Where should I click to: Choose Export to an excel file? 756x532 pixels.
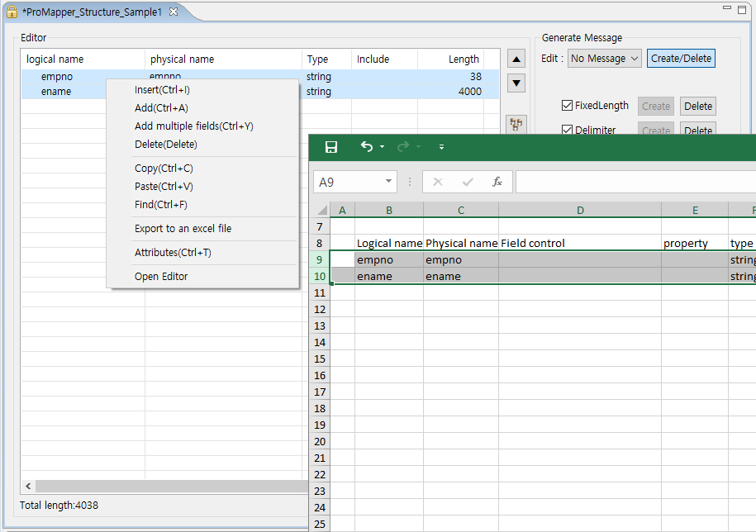tap(183, 229)
